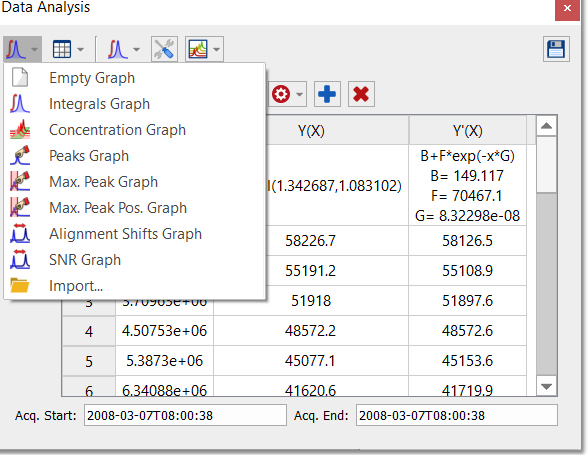This screenshot has width=588, height=457.
Task: Select the cell 4.50753e+06
Action: tap(164, 331)
